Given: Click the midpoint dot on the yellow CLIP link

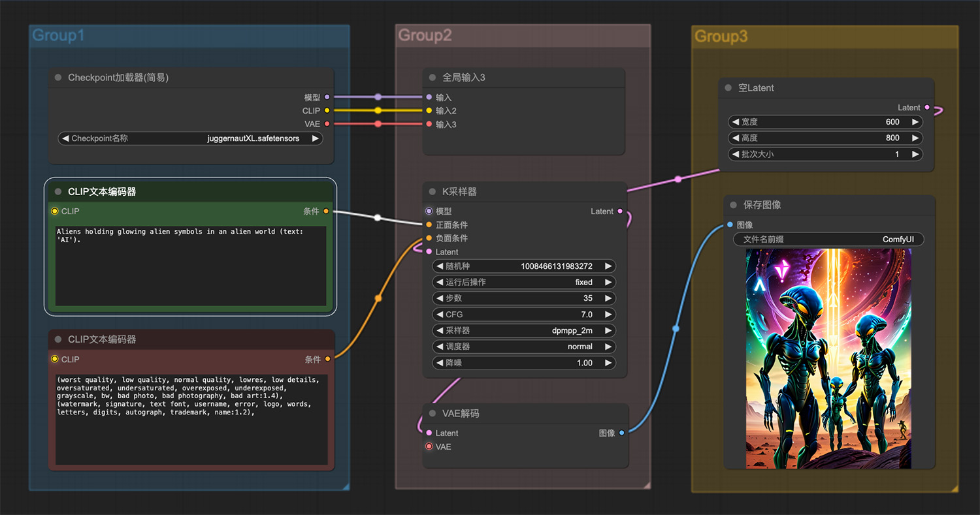Looking at the screenshot, I should coord(378,110).
